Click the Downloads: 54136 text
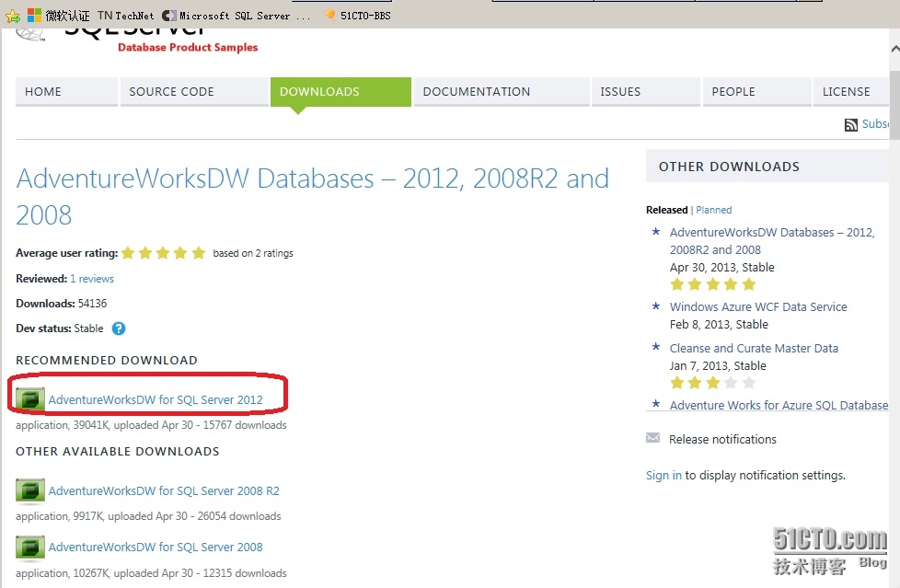This screenshot has width=900, height=588. click(x=62, y=303)
